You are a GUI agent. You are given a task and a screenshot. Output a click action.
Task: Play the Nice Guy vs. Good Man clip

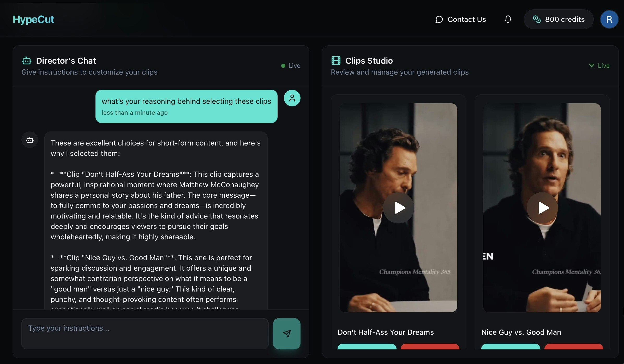click(x=542, y=207)
